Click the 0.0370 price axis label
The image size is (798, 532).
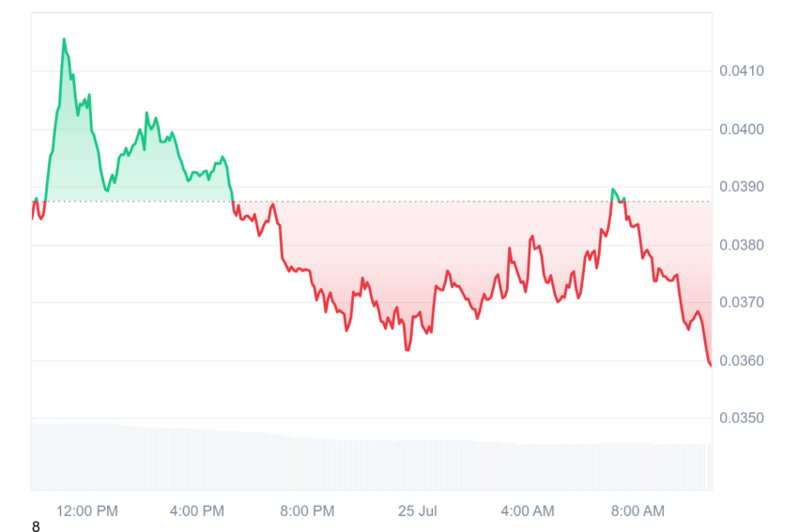coord(742,302)
